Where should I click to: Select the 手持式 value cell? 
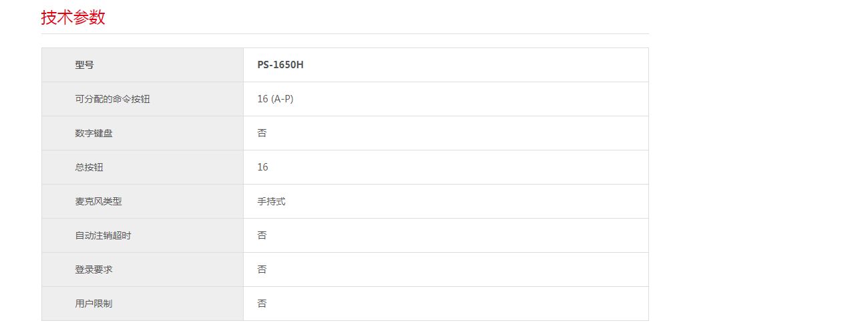(x=271, y=201)
